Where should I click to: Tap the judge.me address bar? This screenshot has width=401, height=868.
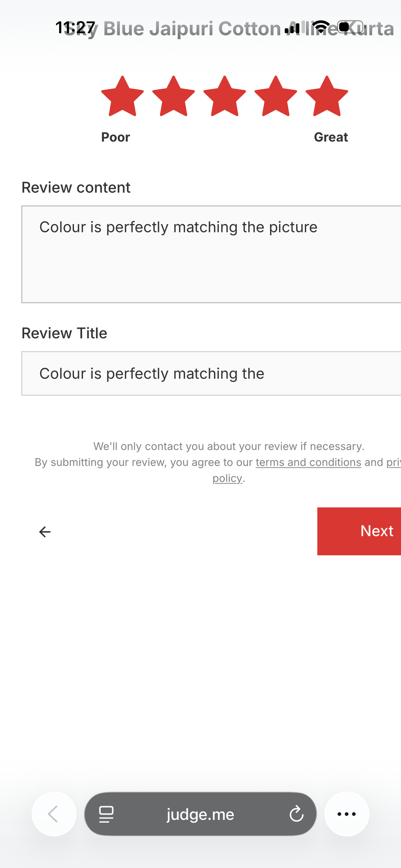[x=200, y=814]
